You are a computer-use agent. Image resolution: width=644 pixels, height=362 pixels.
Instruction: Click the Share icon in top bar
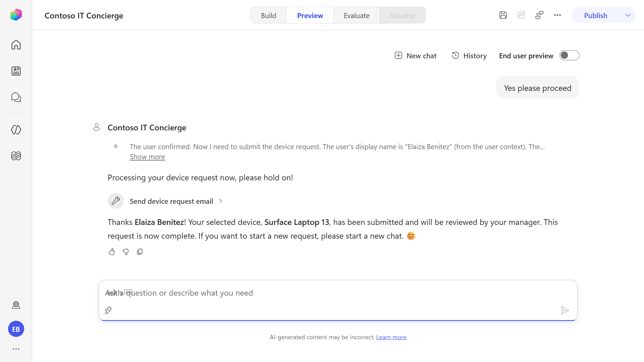[x=521, y=15]
